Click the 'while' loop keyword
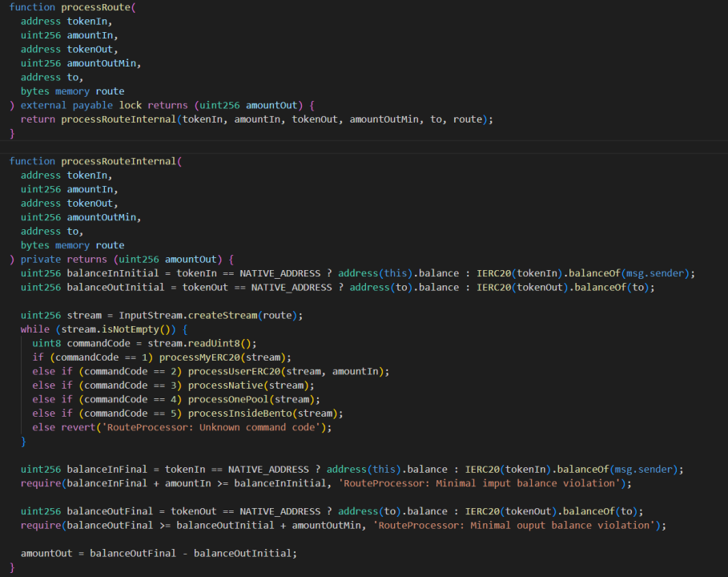The width and height of the screenshot is (728, 577). click(x=34, y=329)
